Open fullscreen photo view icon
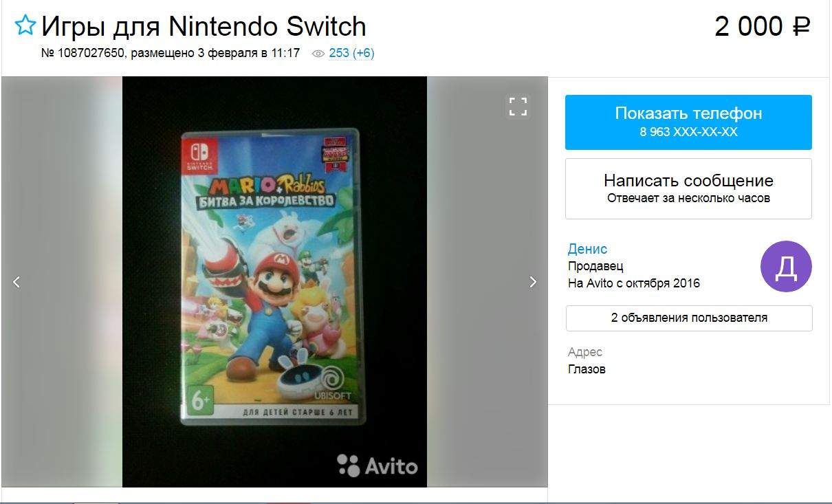 click(518, 107)
